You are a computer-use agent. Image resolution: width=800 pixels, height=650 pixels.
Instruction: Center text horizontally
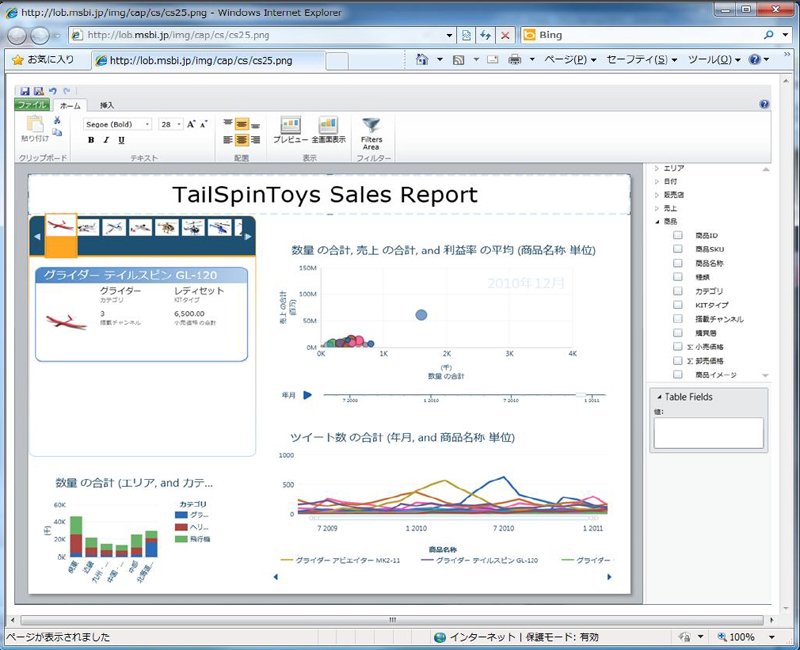tap(242, 139)
